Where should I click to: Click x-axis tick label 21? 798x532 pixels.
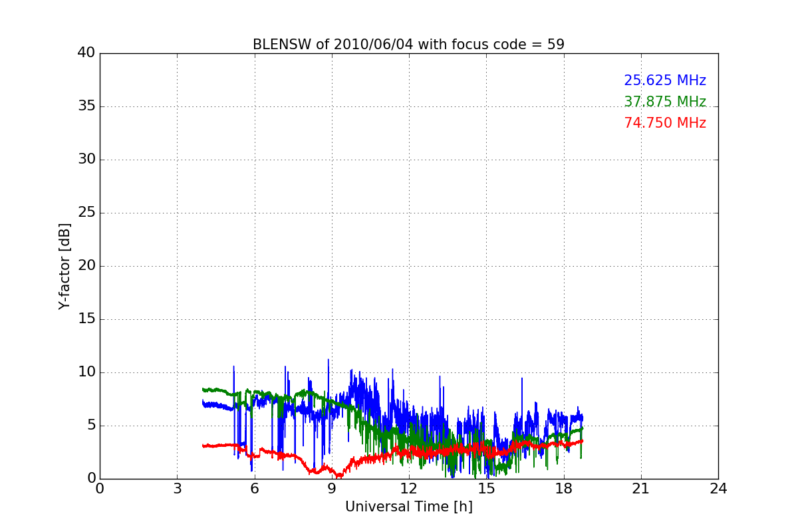[641, 489]
